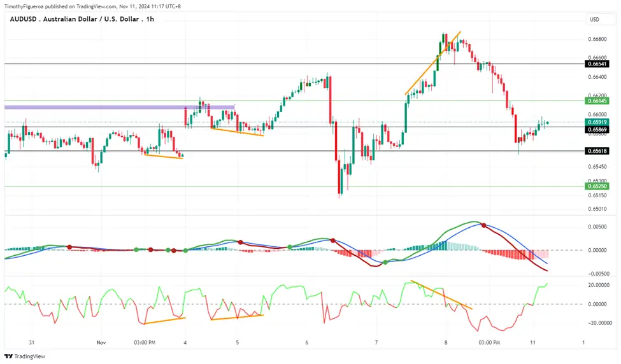The image size is (621, 364).
Task: Click the black 0.65869 price level label
Action: (597, 129)
